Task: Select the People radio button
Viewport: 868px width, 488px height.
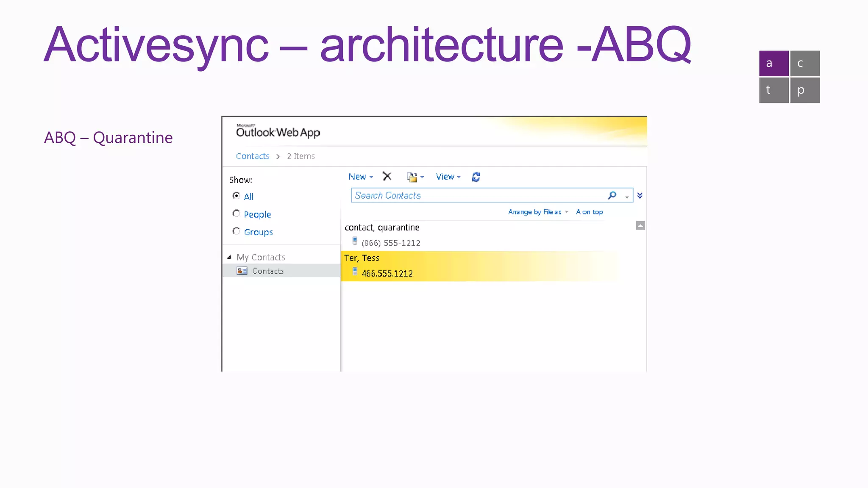Action: pos(236,213)
